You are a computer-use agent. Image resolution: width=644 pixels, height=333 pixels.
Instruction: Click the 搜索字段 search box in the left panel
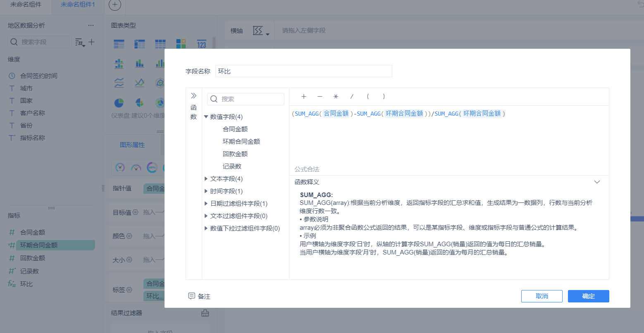point(40,42)
